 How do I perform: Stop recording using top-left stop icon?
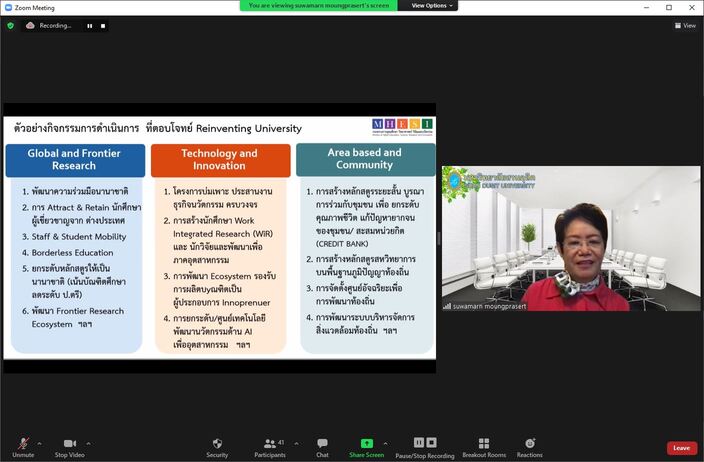click(x=103, y=26)
